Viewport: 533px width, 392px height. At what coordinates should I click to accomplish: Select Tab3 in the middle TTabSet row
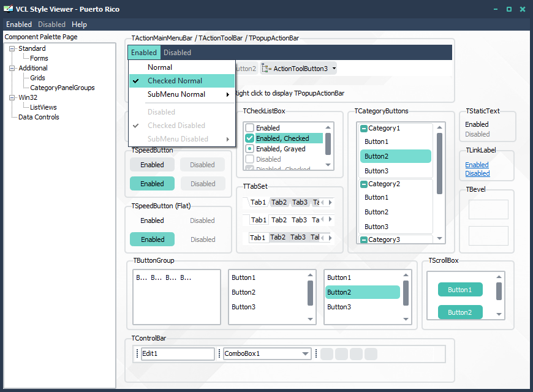pos(299,220)
